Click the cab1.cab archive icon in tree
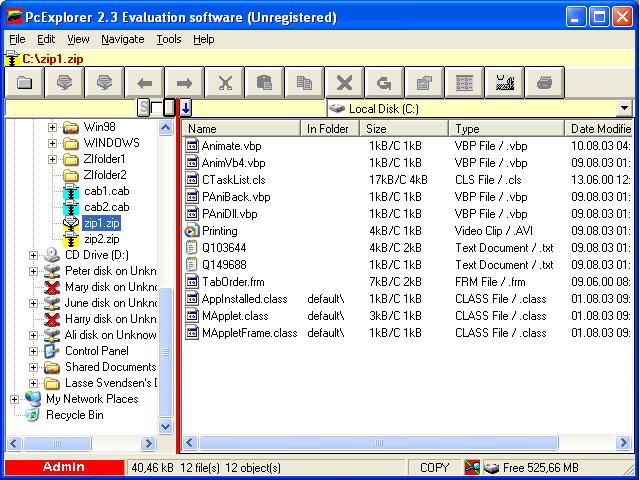Screen dimensions: 640x480 pyautogui.click(x=71, y=191)
